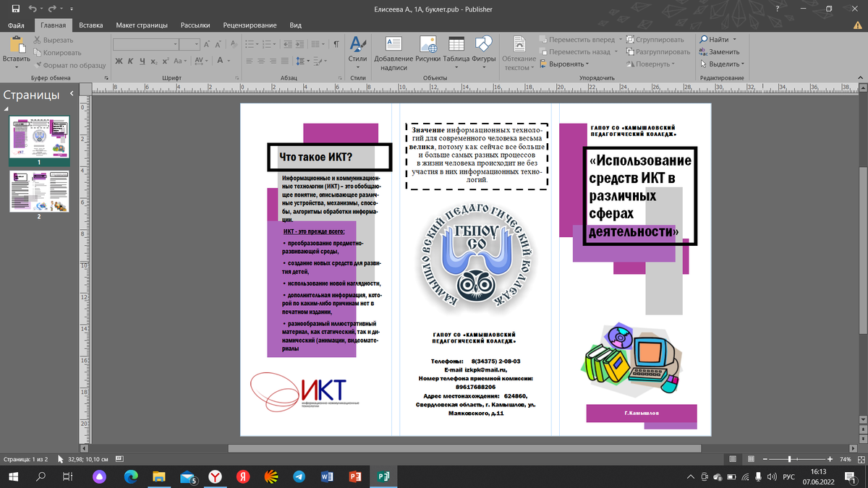Click Copy (Копировать) in the clipboard group
This screenshot has height=488, width=868.
[56, 53]
